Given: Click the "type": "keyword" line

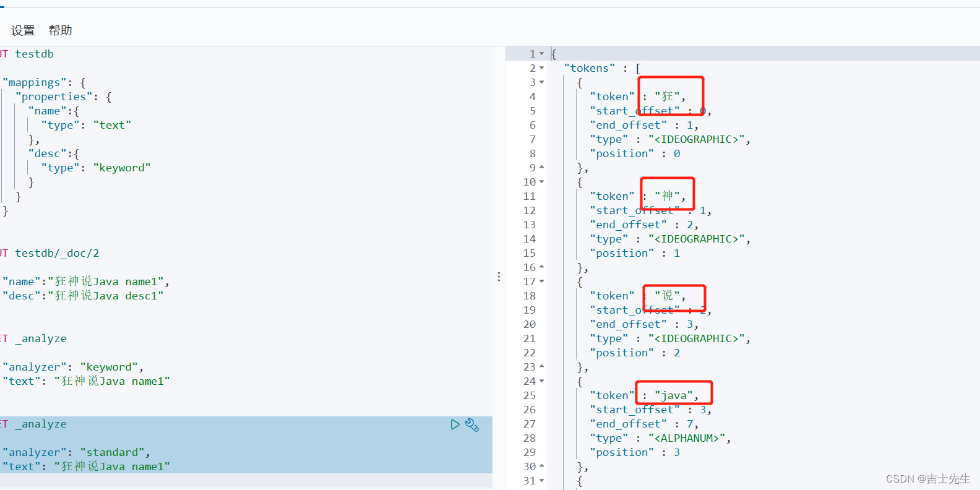Looking at the screenshot, I should pyautogui.click(x=96, y=168).
